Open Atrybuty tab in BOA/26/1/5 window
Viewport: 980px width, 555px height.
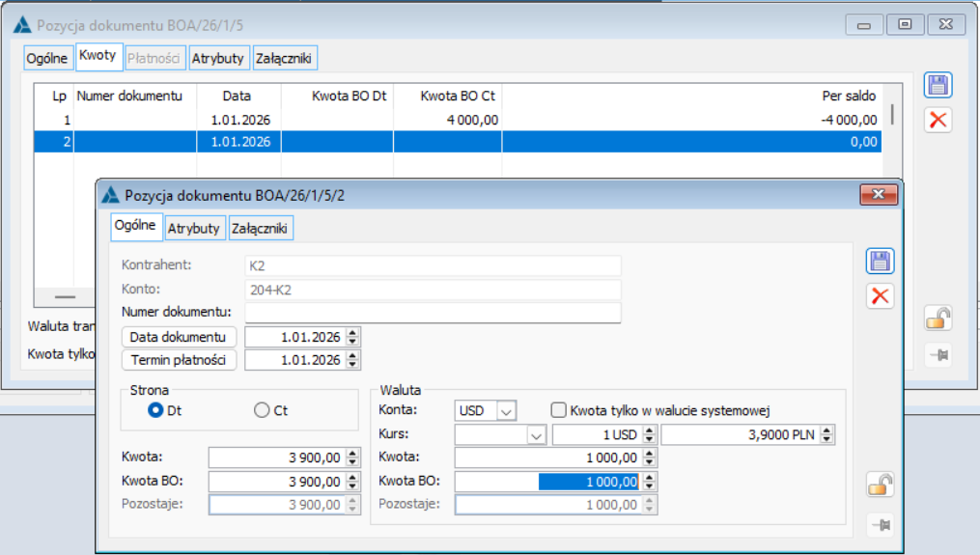pos(217,58)
